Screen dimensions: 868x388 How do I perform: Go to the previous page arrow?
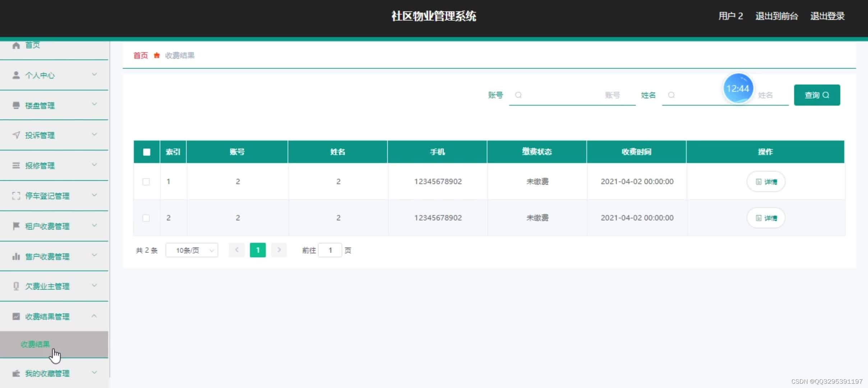pos(237,250)
